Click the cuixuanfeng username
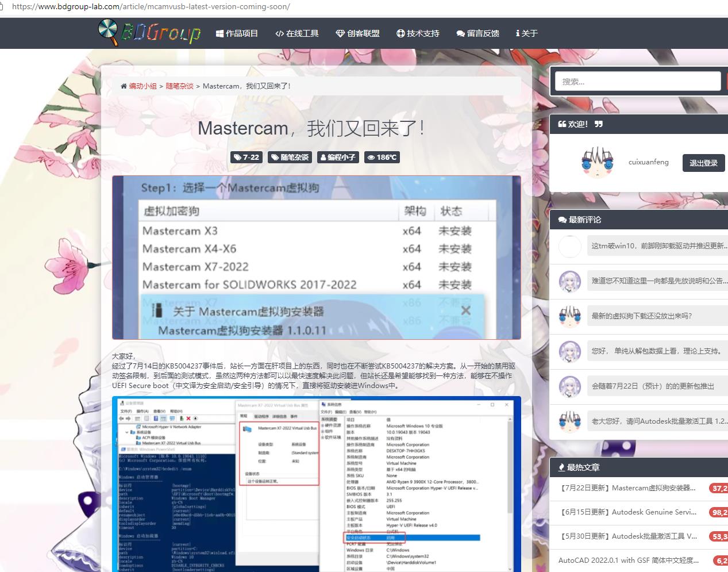Screen dimensions: 728x572 pos(649,162)
